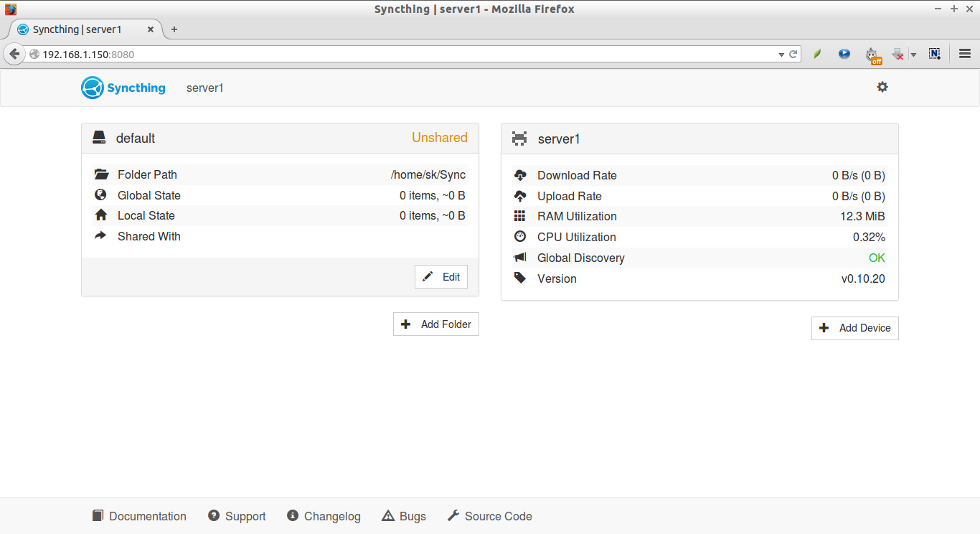Click the Firefox back arrow button
This screenshot has width=980, height=534.
click(x=14, y=54)
